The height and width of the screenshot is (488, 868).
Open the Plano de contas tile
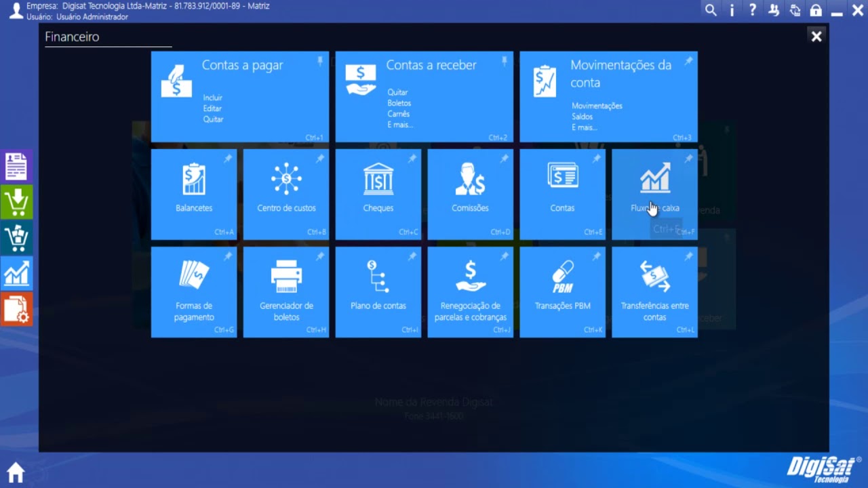tap(378, 292)
